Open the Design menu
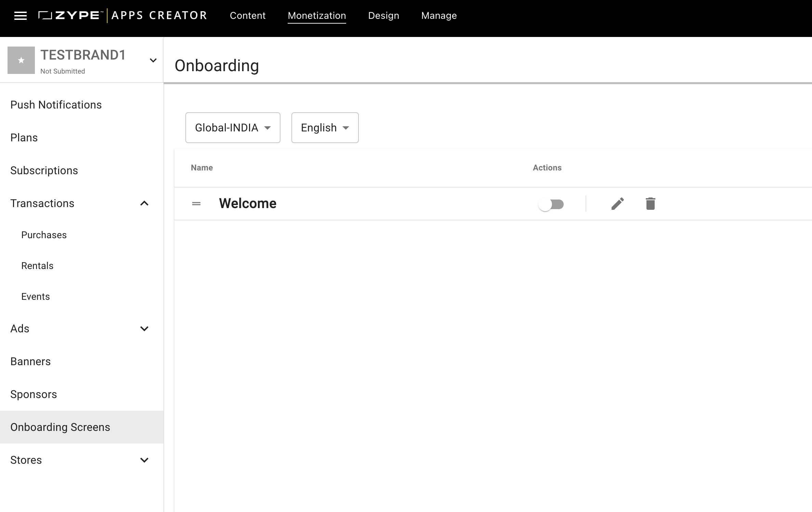Screen dimensions: 812x512 tap(384, 16)
